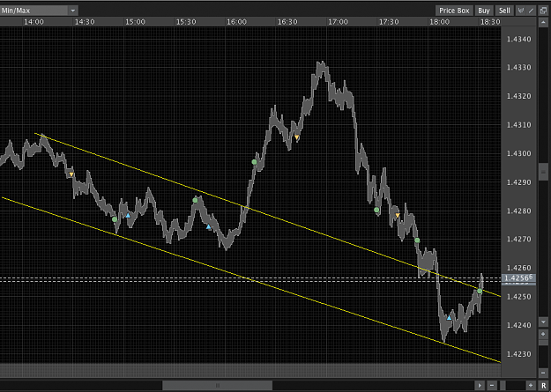551x392 pixels.
Task: Click the green circle marker near 17:45
Action: (x=417, y=240)
